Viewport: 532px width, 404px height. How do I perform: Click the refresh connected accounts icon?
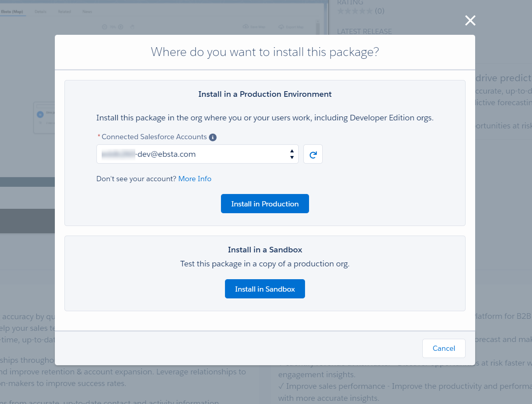pos(313,154)
